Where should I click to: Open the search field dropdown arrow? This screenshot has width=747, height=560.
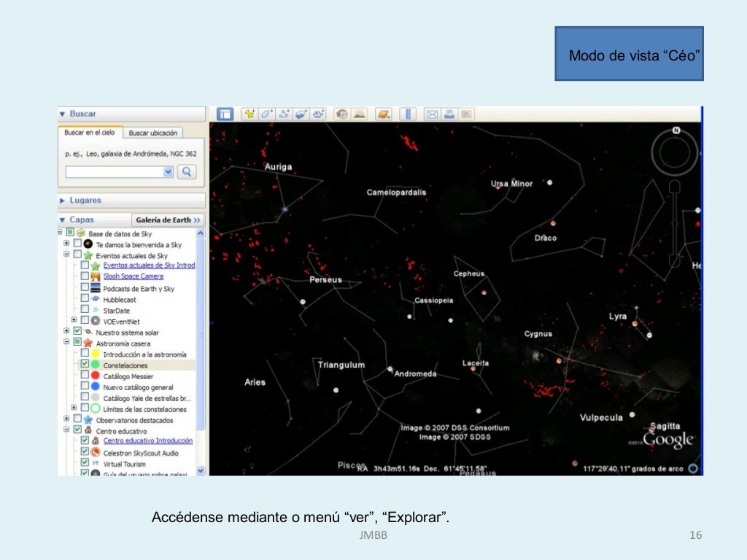pyautogui.click(x=168, y=172)
